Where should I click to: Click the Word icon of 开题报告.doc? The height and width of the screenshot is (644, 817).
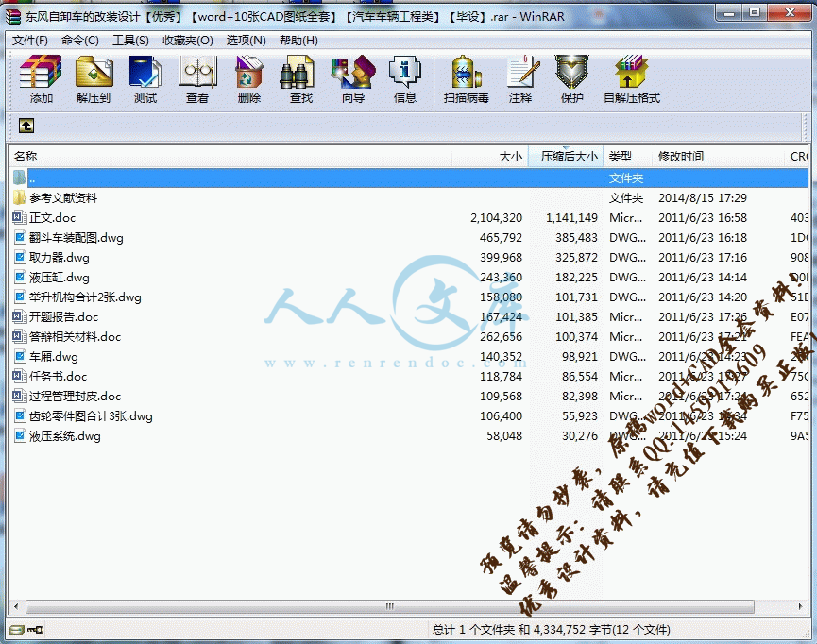tap(19, 316)
